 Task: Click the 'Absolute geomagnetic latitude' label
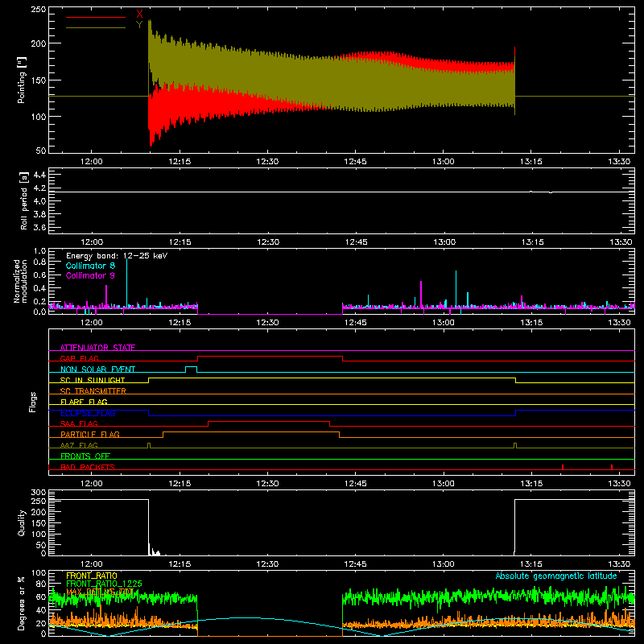(x=556, y=576)
